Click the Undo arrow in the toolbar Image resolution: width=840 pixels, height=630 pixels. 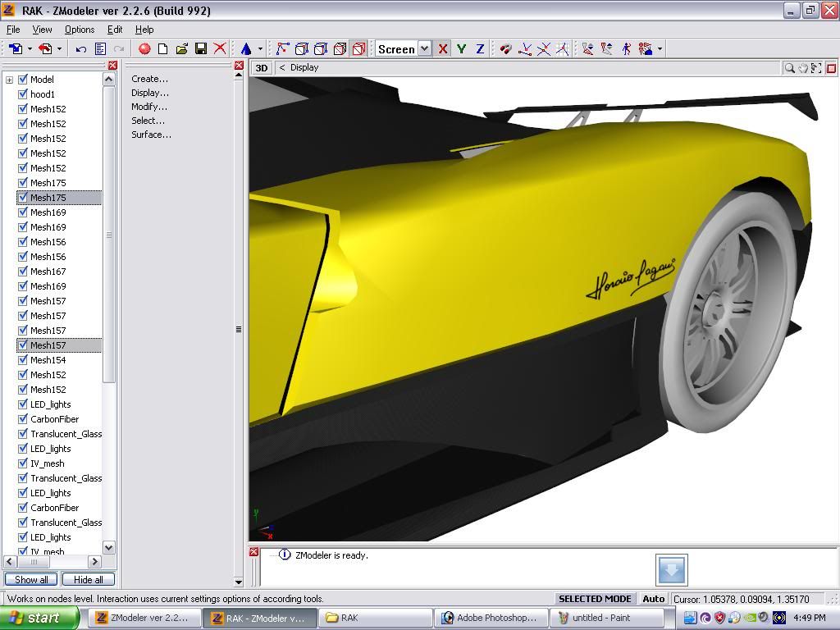pyautogui.click(x=81, y=49)
